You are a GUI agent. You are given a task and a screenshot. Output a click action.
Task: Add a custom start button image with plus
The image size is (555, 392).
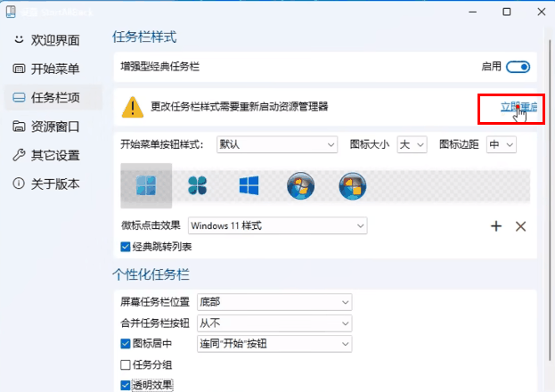click(496, 226)
